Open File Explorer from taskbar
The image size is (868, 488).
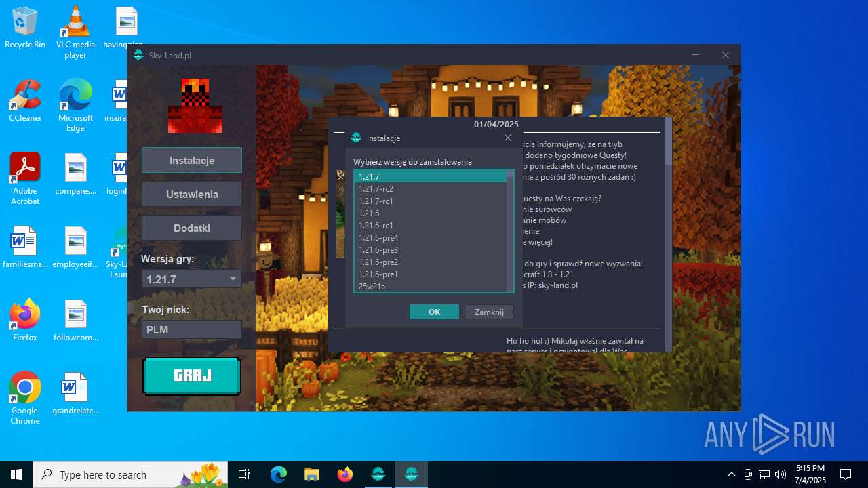[x=311, y=474]
